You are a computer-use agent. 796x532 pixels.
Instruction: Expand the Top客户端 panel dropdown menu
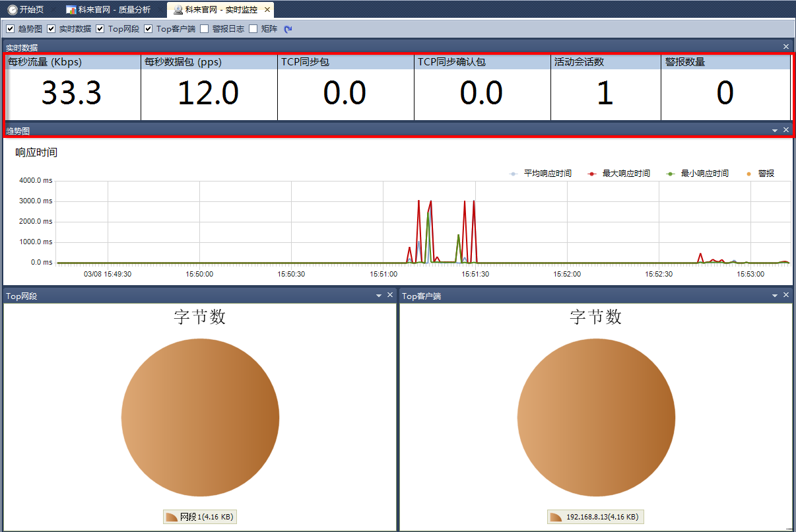click(774, 296)
